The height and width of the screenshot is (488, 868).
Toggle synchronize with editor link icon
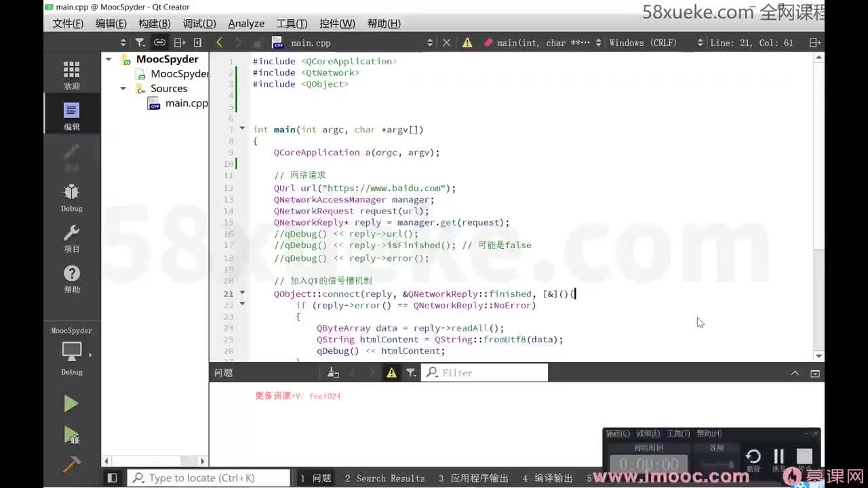tap(159, 42)
